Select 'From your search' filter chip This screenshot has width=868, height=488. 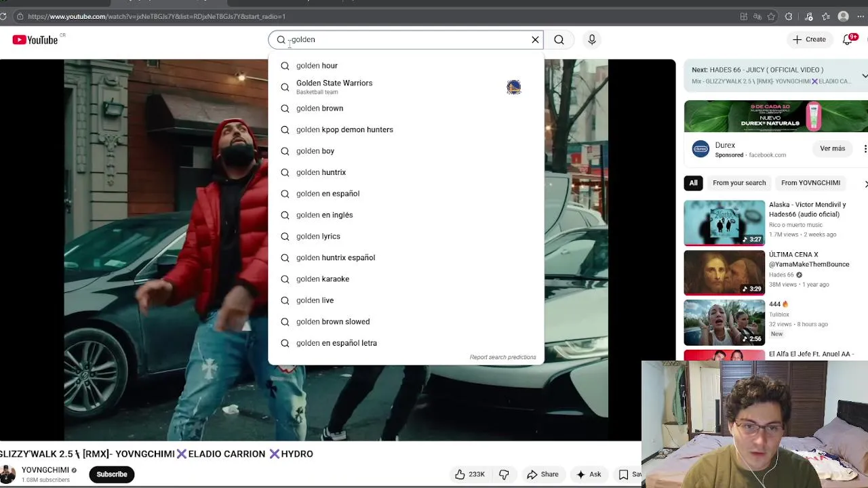tap(739, 183)
